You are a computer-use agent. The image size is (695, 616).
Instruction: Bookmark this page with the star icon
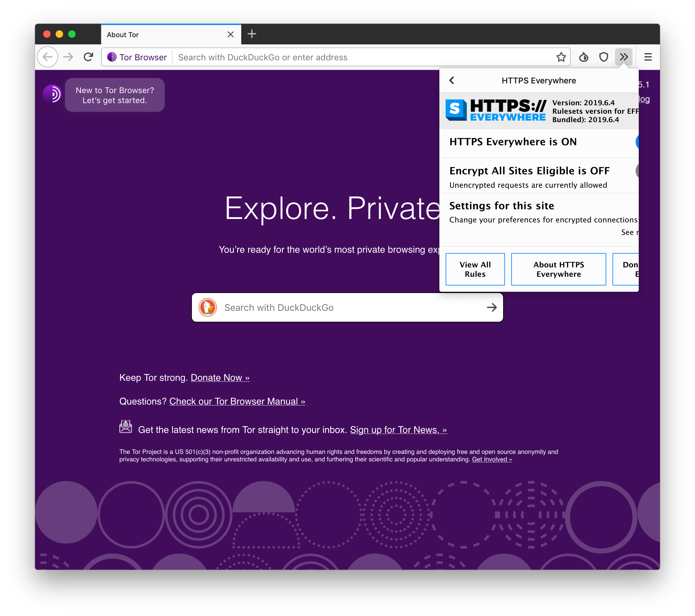pos(561,57)
